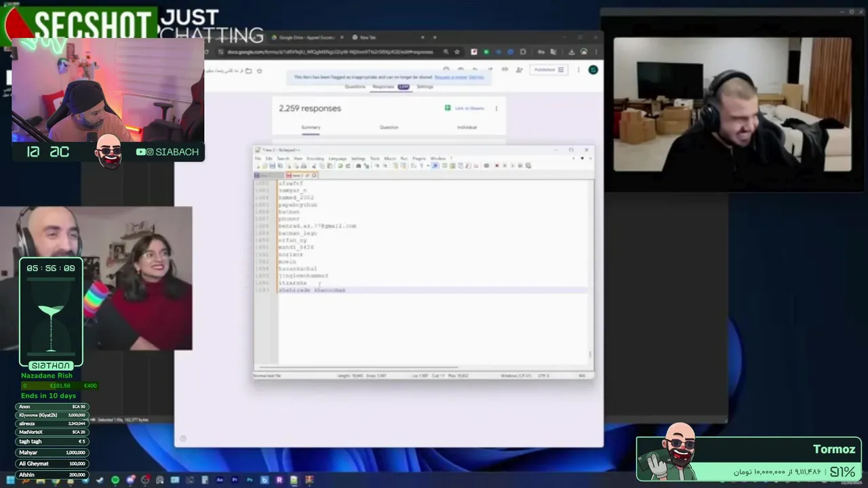Close the active 'new 2' Notepad++ tab
The width and height of the screenshot is (868, 488).
point(314,175)
